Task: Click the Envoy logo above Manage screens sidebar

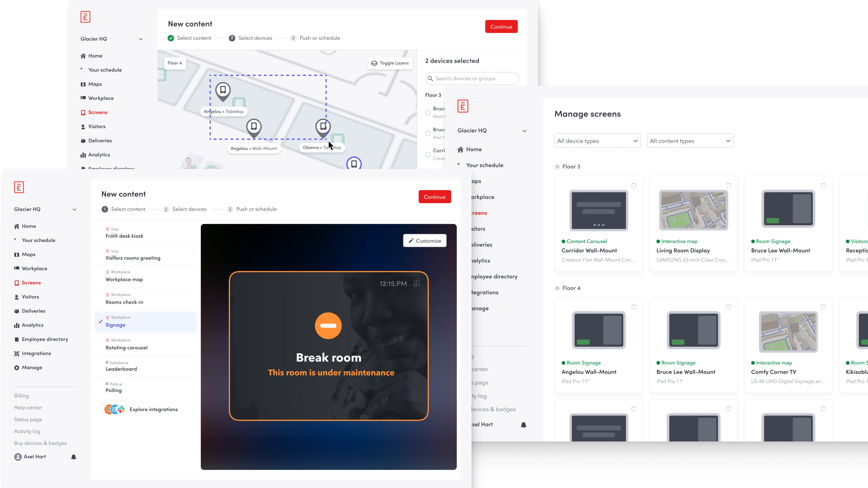Action: (463, 106)
